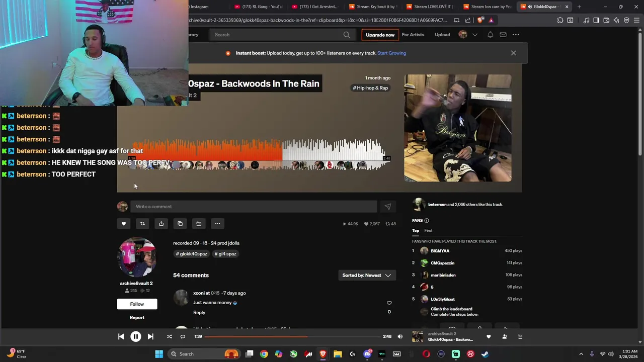Screen dimensions: 644x362
Task: Open the browser hamburger menu
Action: [x=636, y=20]
